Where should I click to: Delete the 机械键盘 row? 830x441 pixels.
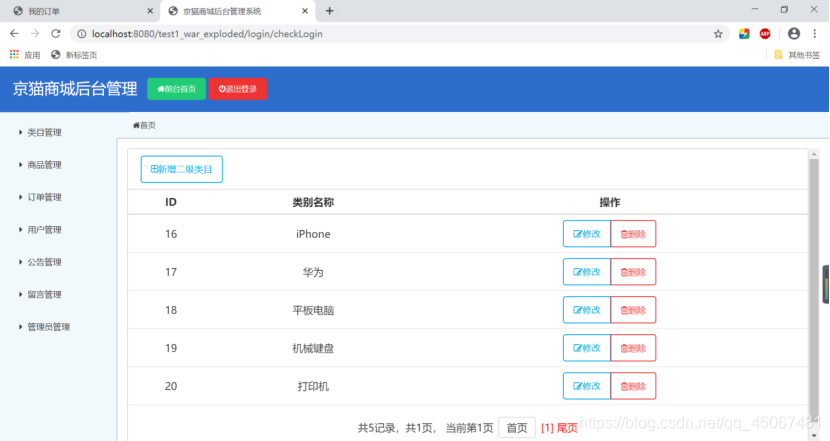633,348
